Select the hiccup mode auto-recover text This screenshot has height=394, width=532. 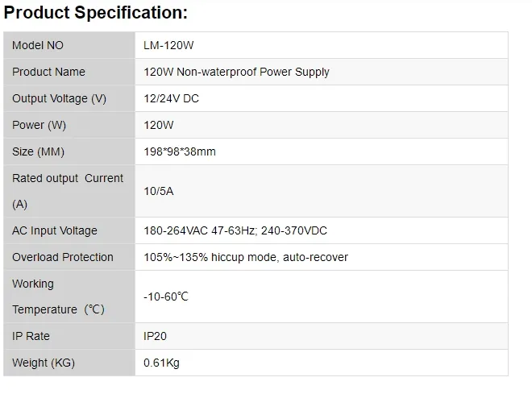point(282,257)
